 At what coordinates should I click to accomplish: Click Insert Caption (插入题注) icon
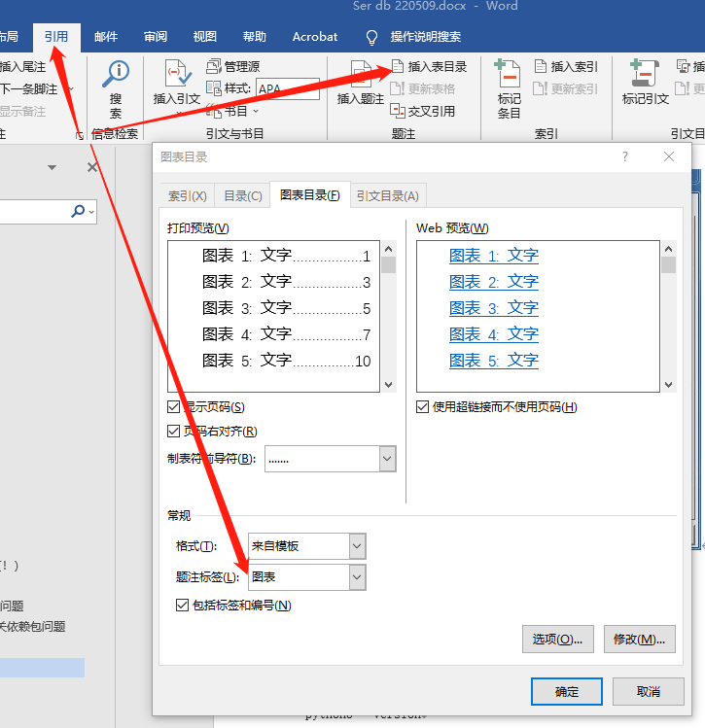click(x=361, y=74)
